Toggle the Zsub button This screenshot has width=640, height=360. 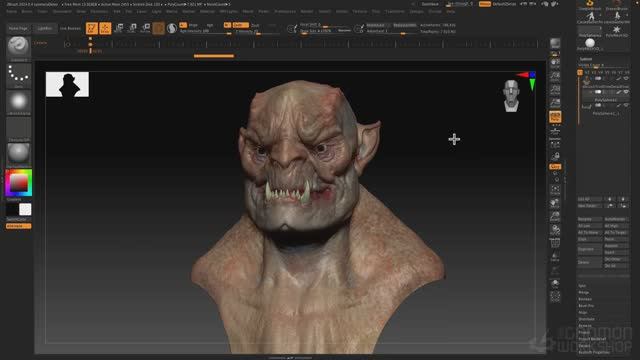click(x=255, y=25)
